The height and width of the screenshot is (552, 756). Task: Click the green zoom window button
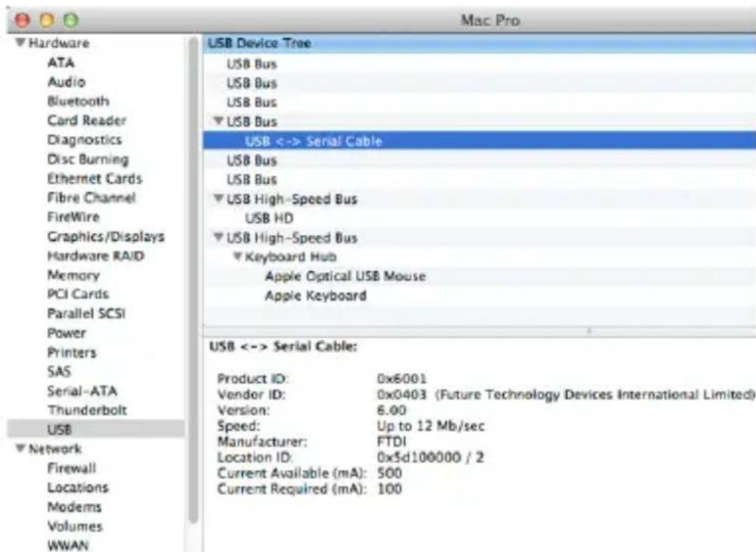(x=71, y=20)
